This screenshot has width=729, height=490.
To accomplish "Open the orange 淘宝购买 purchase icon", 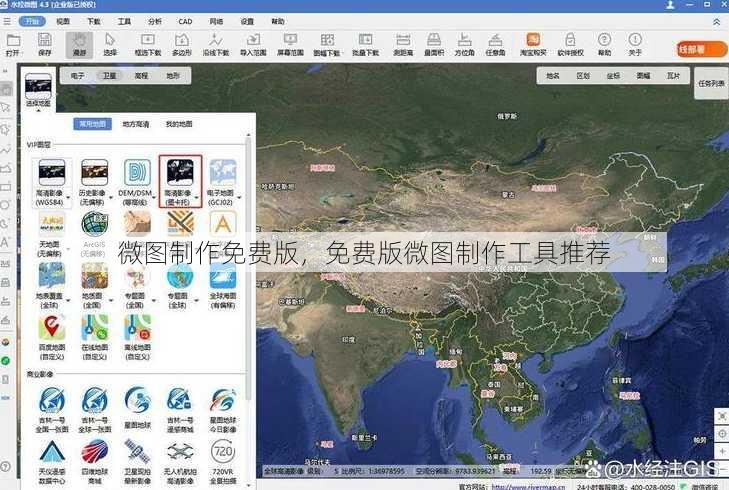I will [x=533, y=44].
